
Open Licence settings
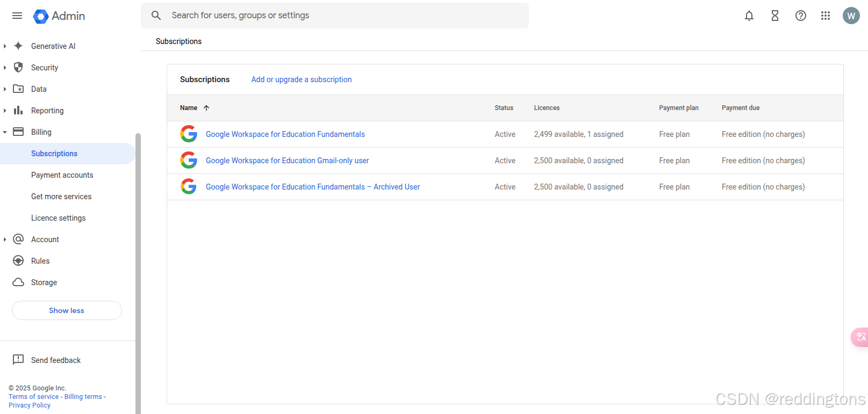(x=58, y=218)
